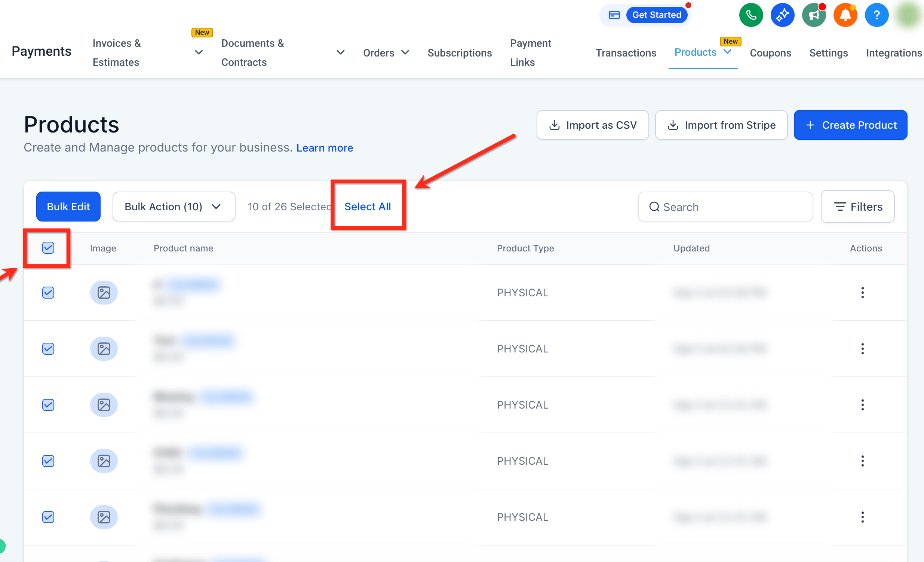Expand the Bulk Action (10) dropdown
Image resolution: width=924 pixels, height=562 pixels.
(174, 207)
